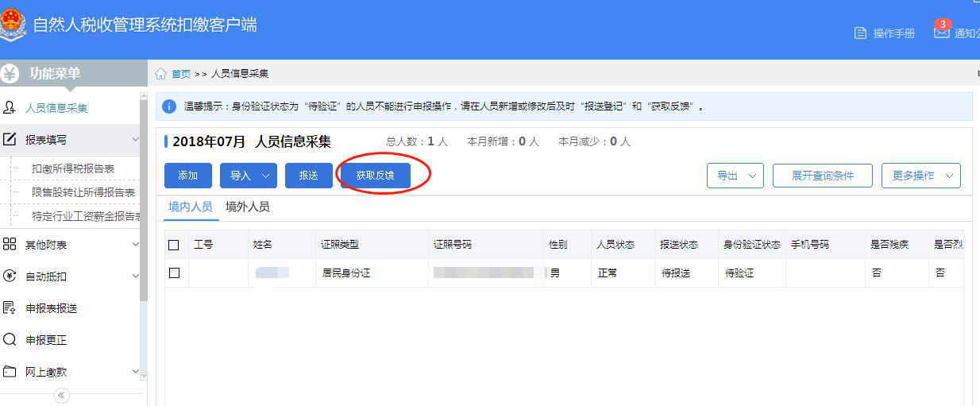Click the grid icon of 其他附表

click(10, 244)
